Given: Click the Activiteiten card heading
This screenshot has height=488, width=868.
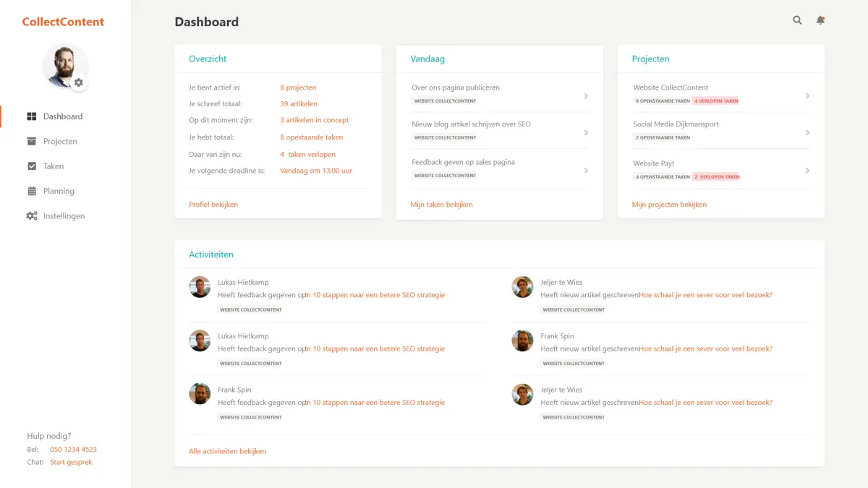Looking at the screenshot, I should pyautogui.click(x=211, y=254).
